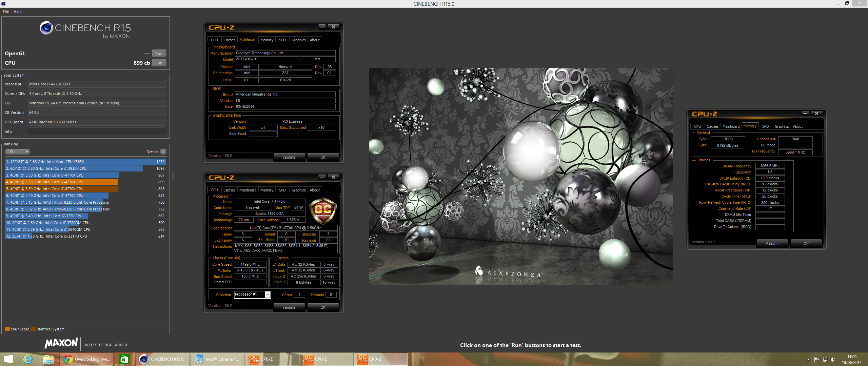Click the 1066.5 MHz DRAM Frequency value
The width and height of the screenshot is (868, 366).
pyautogui.click(x=770, y=166)
